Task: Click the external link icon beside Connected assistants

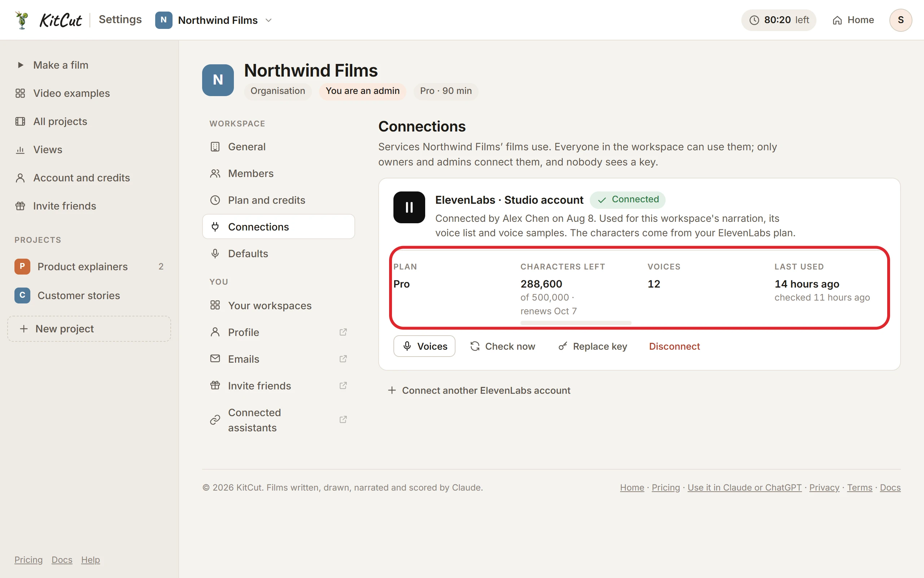Action: coord(343,420)
